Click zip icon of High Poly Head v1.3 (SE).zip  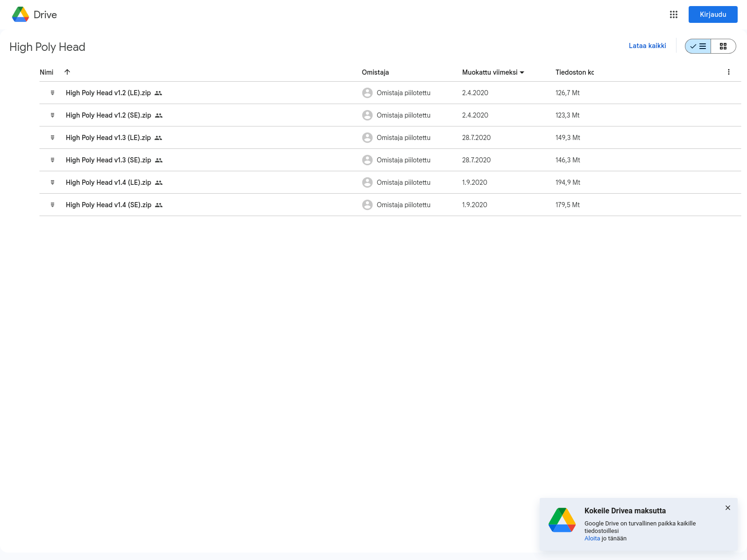(x=53, y=160)
